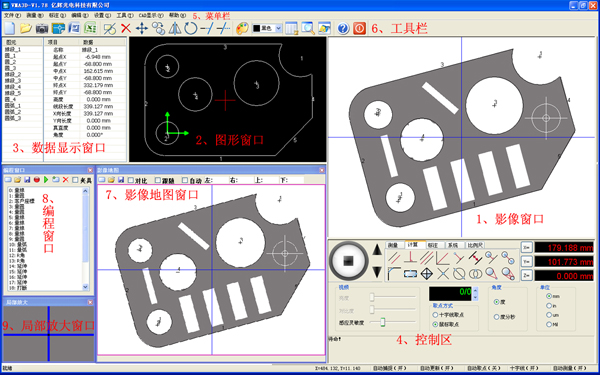Open the 文件 menu
Viewport: 600px width, 375px height.
[12, 16]
